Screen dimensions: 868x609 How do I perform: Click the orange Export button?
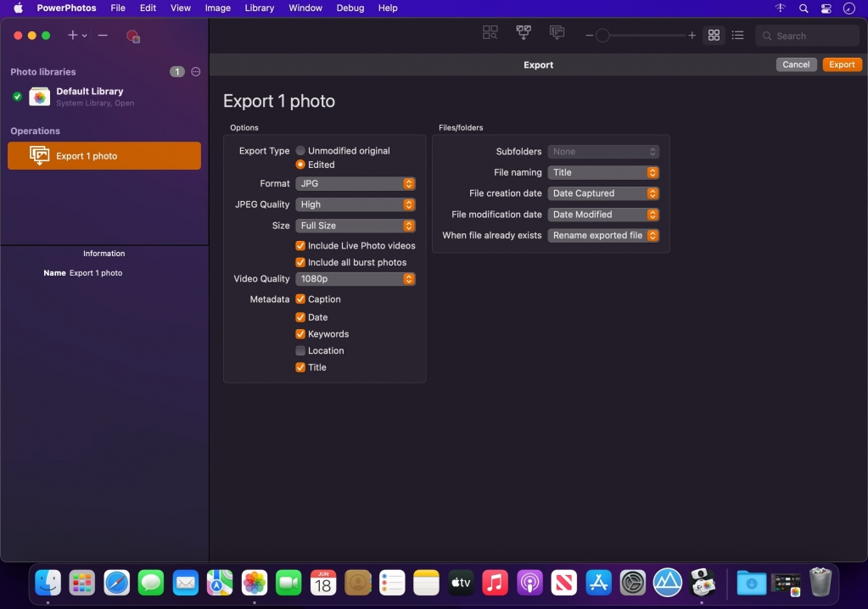coord(842,64)
